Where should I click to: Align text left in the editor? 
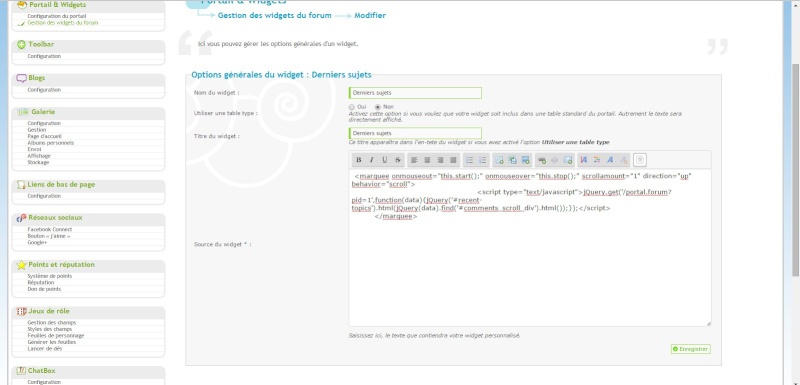[x=414, y=160]
